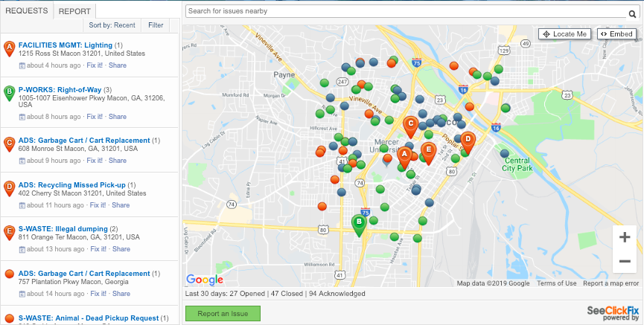Switch to the REQUESTS tab
This screenshot has width=644, height=325.
coord(27,11)
